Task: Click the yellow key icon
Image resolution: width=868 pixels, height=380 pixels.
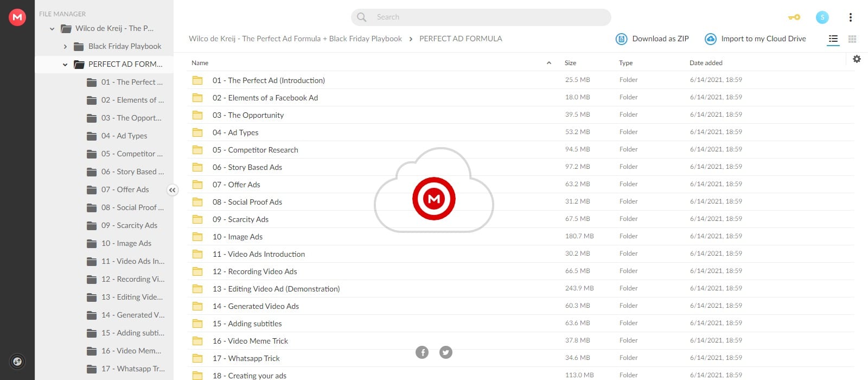Action: click(x=794, y=17)
